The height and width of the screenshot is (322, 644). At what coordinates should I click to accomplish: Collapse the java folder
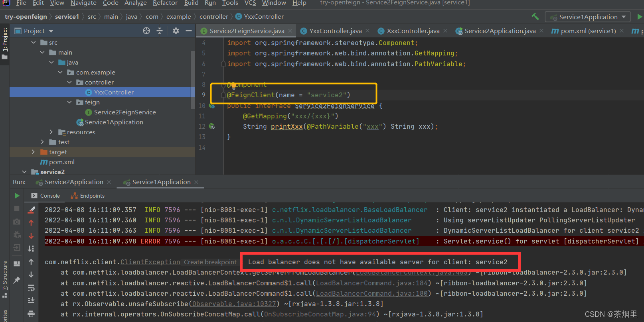tap(51, 62)
